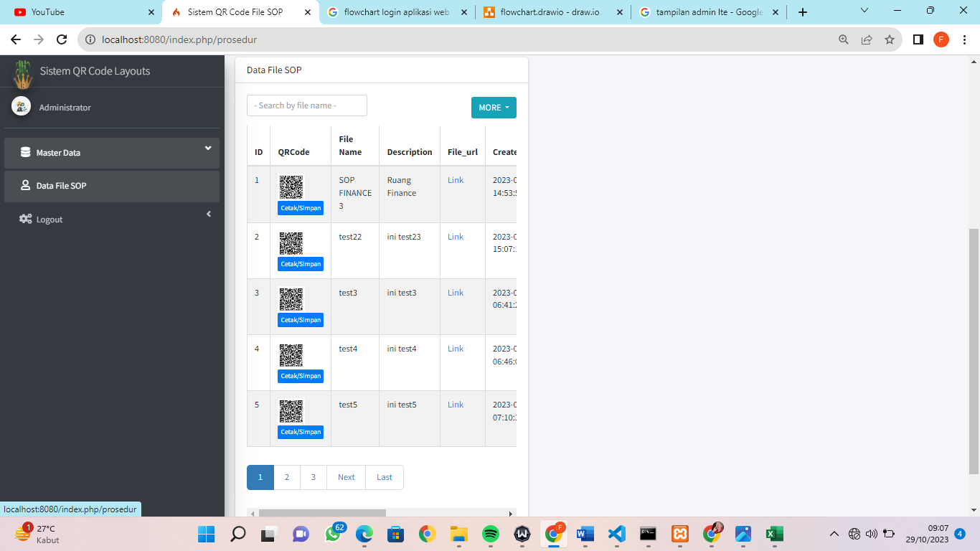980x551 pixels.
Task: Click the site information icon before URL
Action: click(90, 39)
